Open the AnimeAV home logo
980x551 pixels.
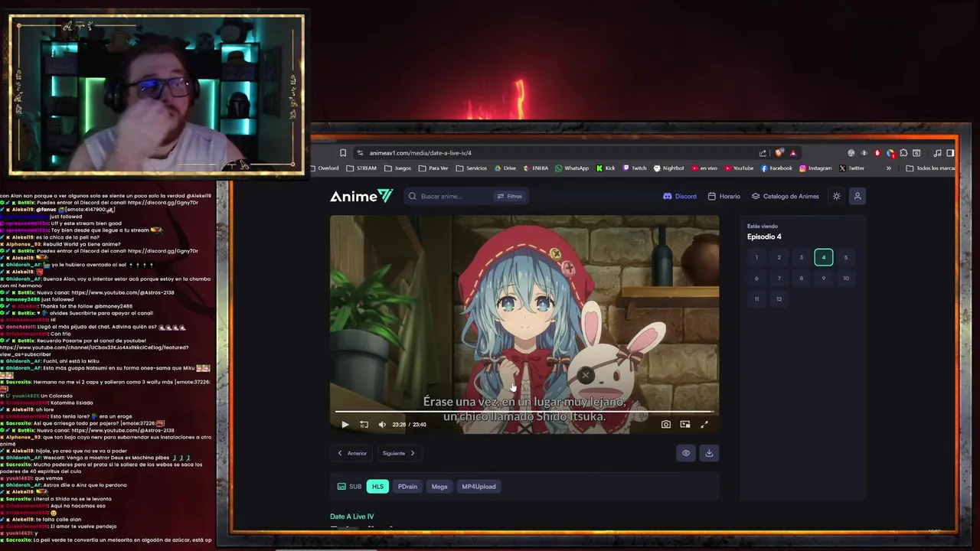(361, 197)
